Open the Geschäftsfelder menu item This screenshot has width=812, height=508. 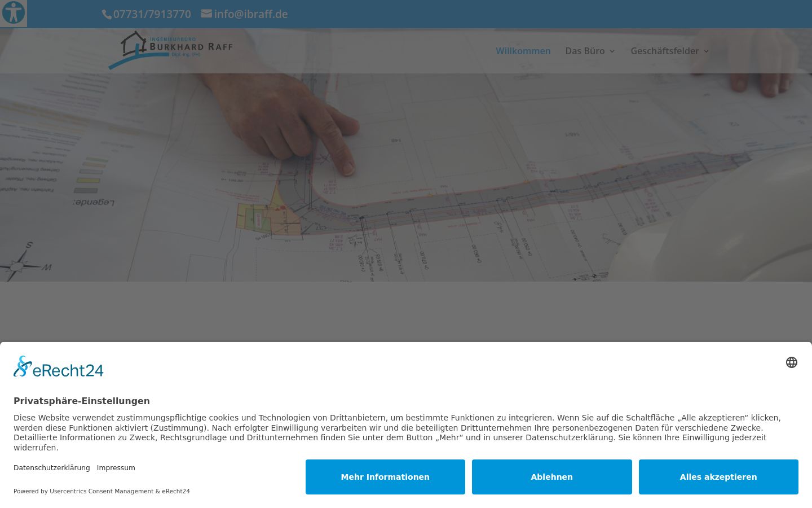tap(665, 51)
